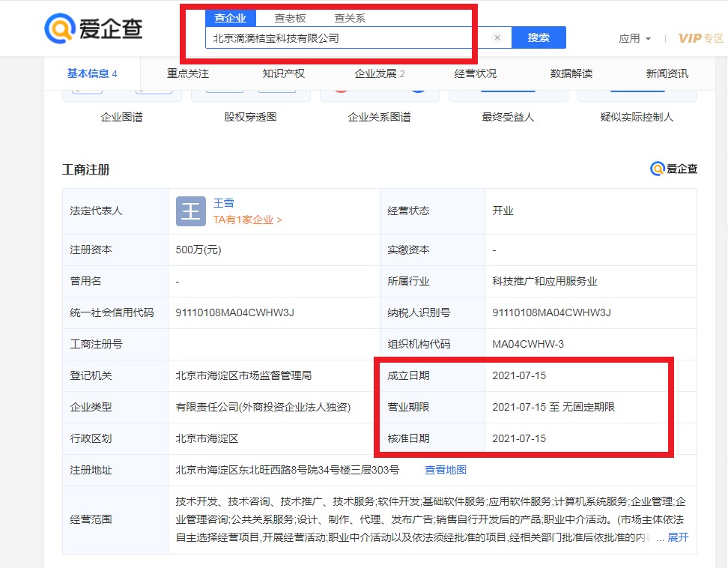Click the 科技推广和应用服务业 industry value
The height and width of the screenshot is (568, 728).
[545, 281]
